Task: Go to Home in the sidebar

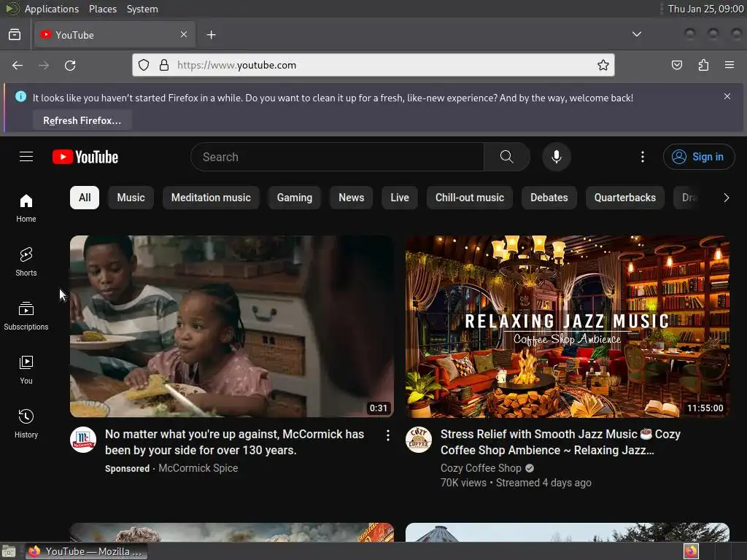Action: coord(26,208)
